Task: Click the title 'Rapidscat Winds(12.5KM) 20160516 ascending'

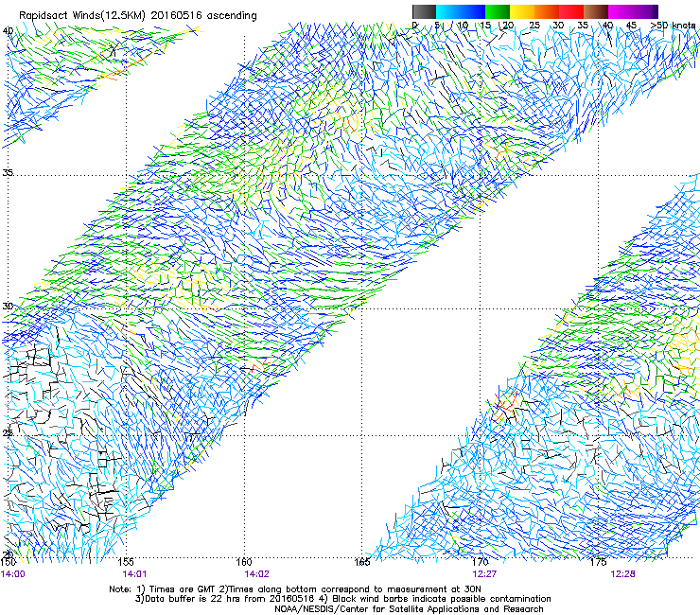Action: (x=138, y=16)
